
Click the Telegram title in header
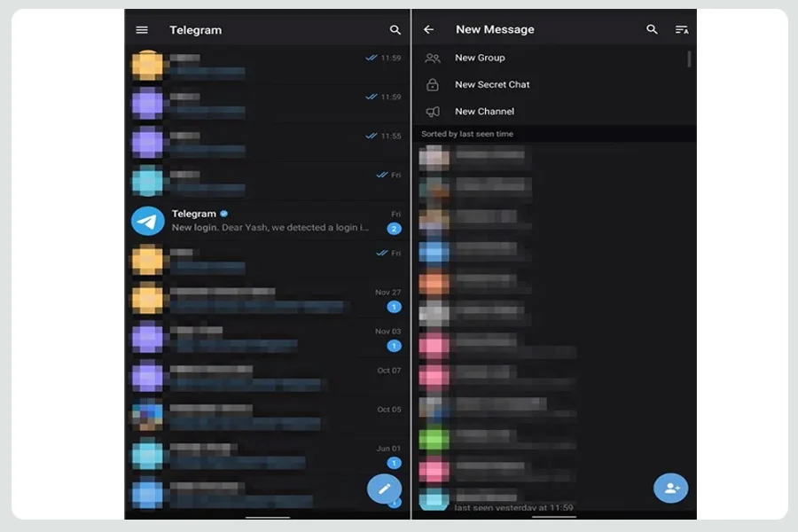click(x=195, y=30)
